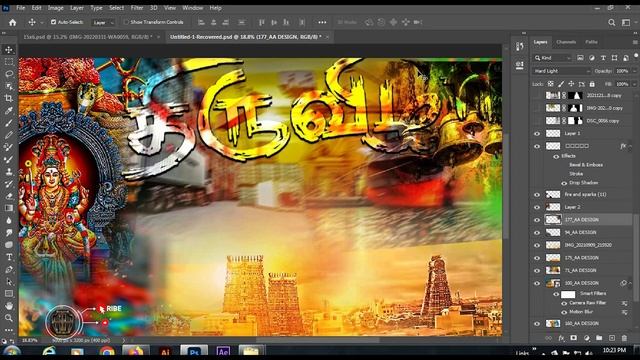Hide 177_AA DESIGN layer eye
The image size is (640, 360).
click(537, 220)
